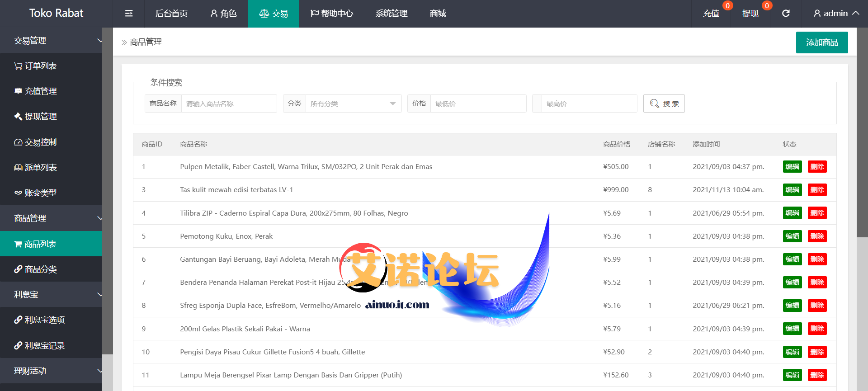
Task: Click the Toko Rabat logo text
Action: pyautogui.click(x=56, y=13)
